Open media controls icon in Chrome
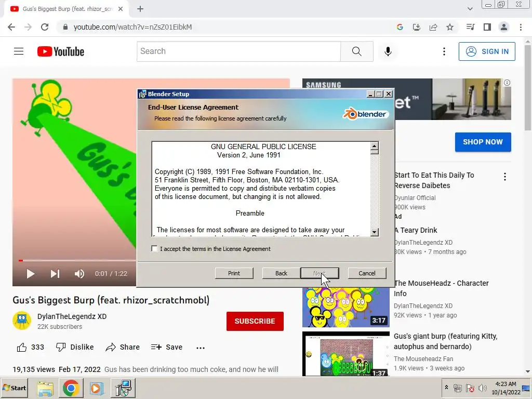 pyautogui.click(x=470, y=27)
